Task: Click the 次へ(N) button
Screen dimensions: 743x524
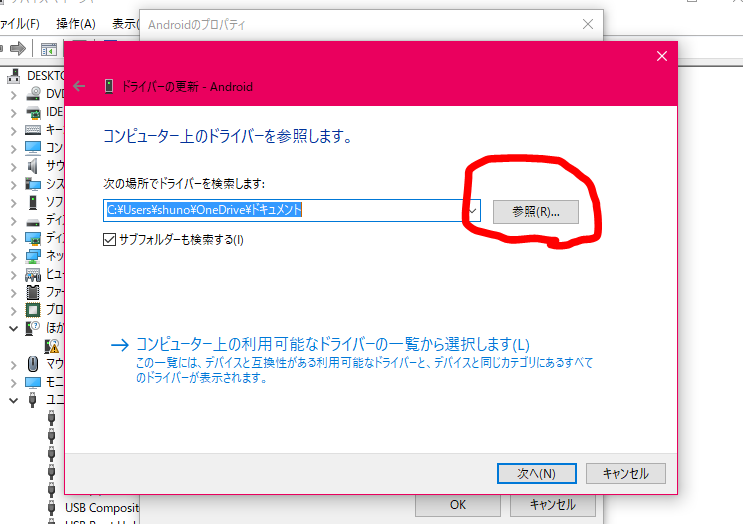Action: [536, 473]
